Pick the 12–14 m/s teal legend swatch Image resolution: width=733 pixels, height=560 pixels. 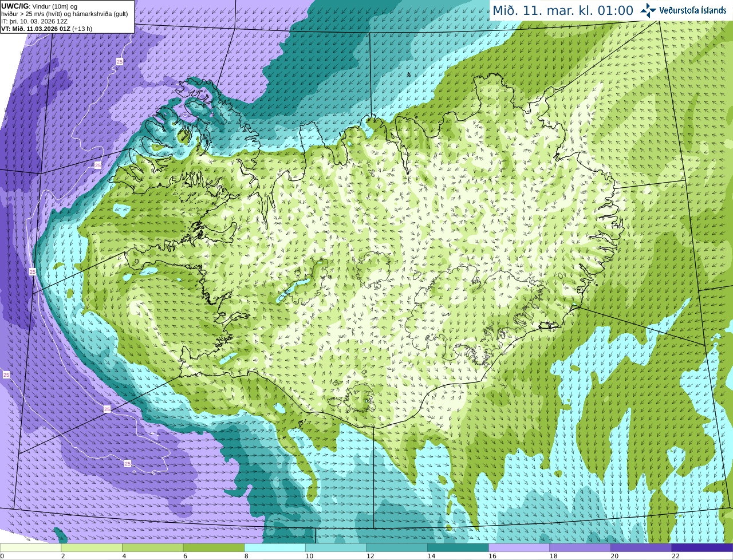click(397, 547)
